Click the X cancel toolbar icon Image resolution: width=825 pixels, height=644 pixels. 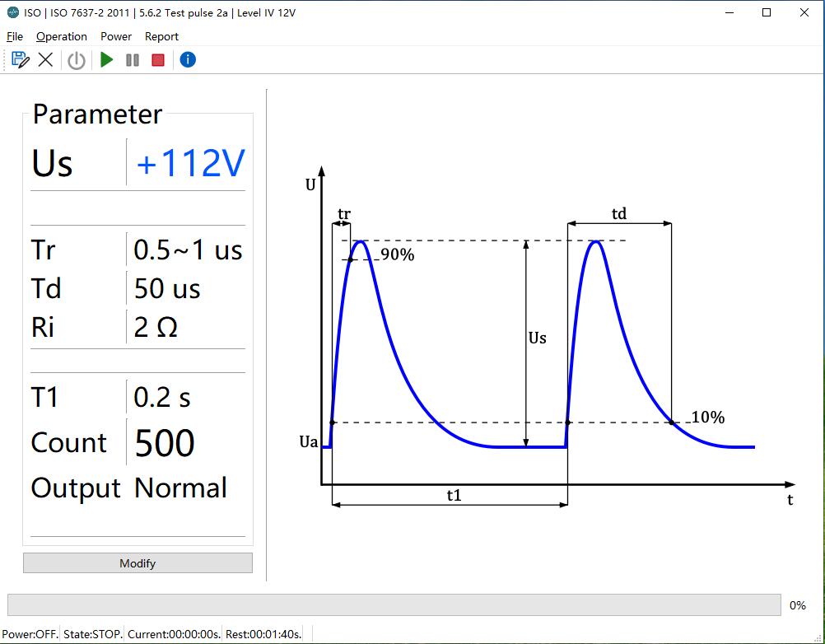pyautogui.click(x=46, y=60)
